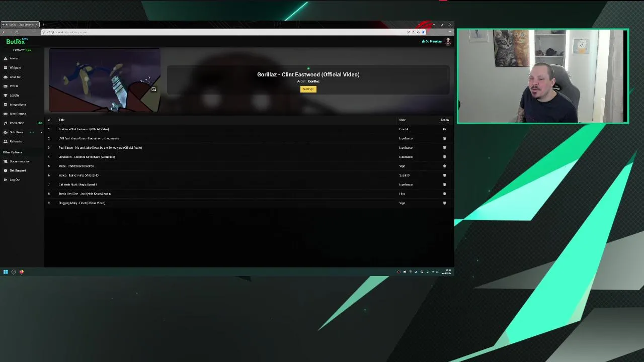
Task: Delete the JVG feat. Anna Abreu track
Action: click(x=444, y=138)
